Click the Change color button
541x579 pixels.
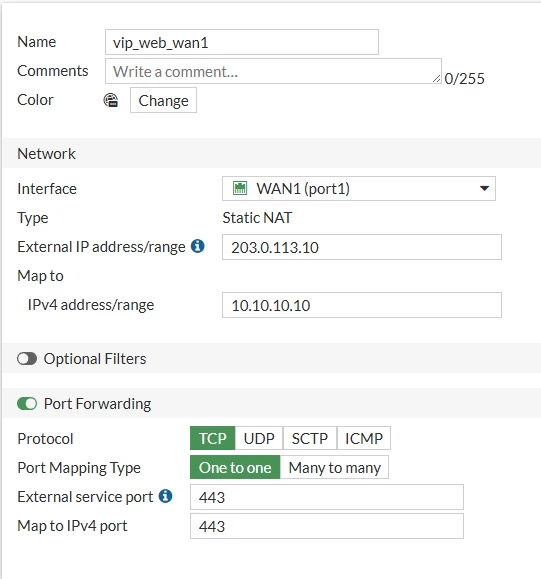[163, 100]
